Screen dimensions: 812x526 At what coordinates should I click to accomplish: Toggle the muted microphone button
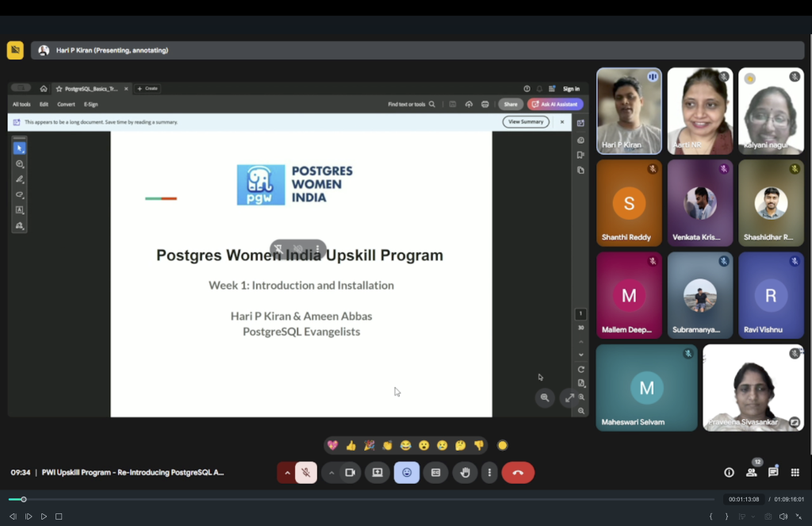click(x=306, y=473)
